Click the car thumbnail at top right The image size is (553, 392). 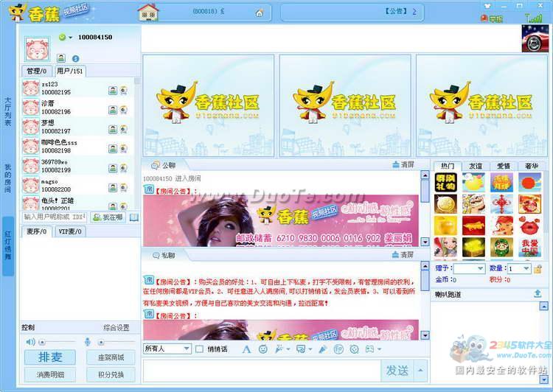(x=535, y=38)
